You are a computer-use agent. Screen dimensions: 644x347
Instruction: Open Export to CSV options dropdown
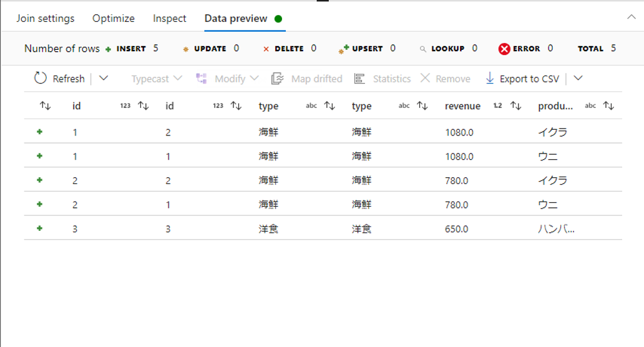[x=578, y=78]
